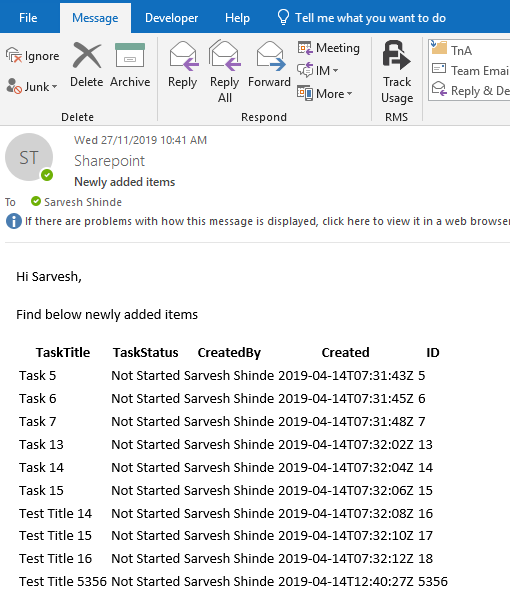511x601 pixels.
Task: Open the Help tab
Action: click(237, 18)
